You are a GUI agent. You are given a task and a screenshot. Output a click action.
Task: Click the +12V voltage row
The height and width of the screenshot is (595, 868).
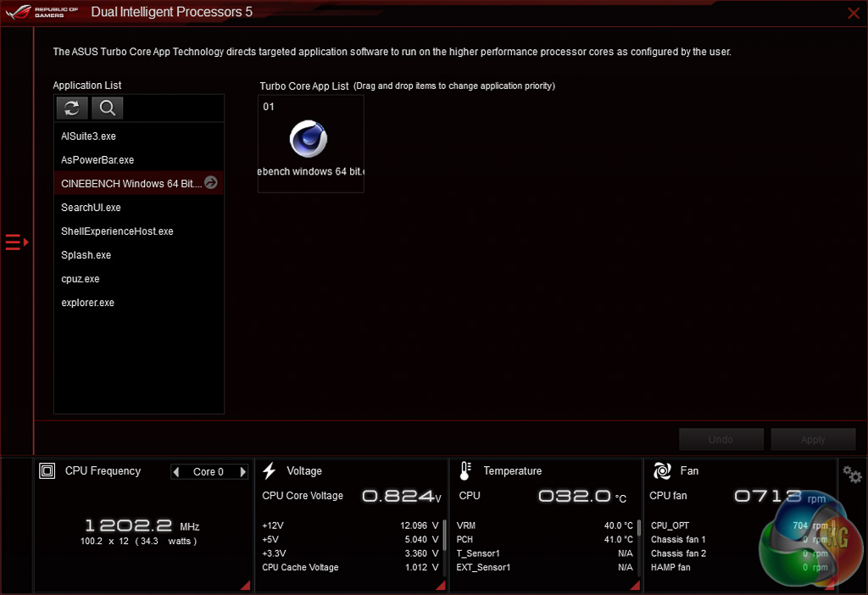point(350,525)
